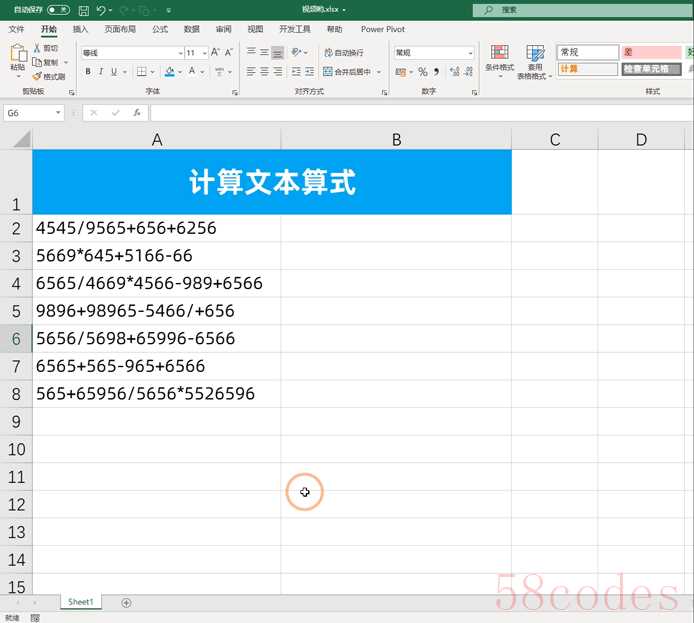Click the insert function fx icon
Image resolution: width=694 pixels, height=623 pixels.
coord(137,113)
